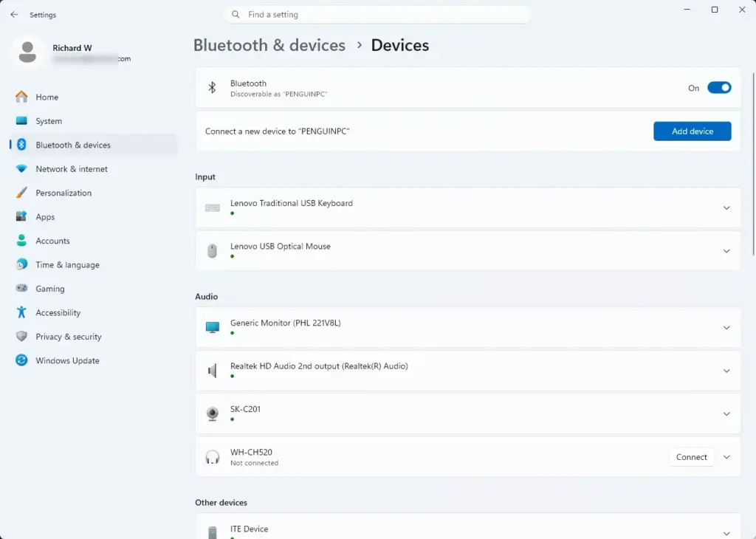
Task: Click the monitor icon for Generic Monitor
Action: (213, 327)
